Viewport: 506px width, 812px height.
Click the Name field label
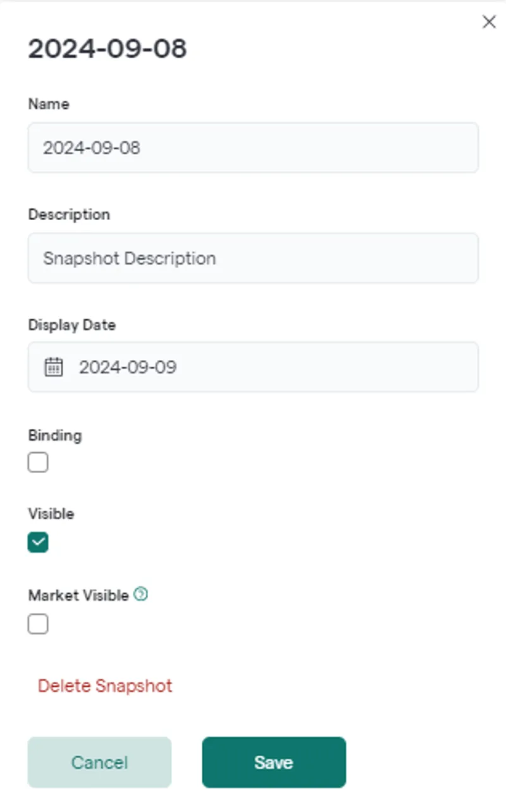coord(49,104)
